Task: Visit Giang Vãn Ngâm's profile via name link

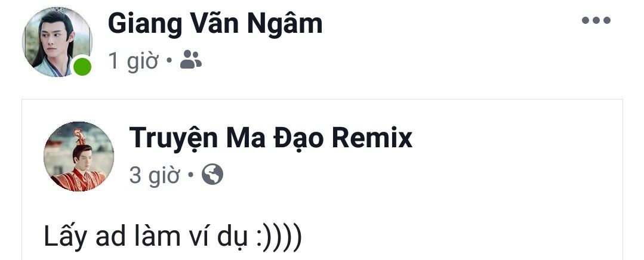Action: click(215, 24)
